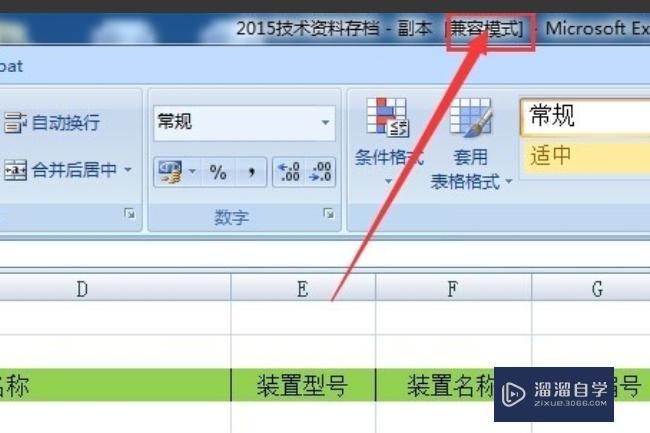
Task: Click the formula bar input area
Action: 325,255
